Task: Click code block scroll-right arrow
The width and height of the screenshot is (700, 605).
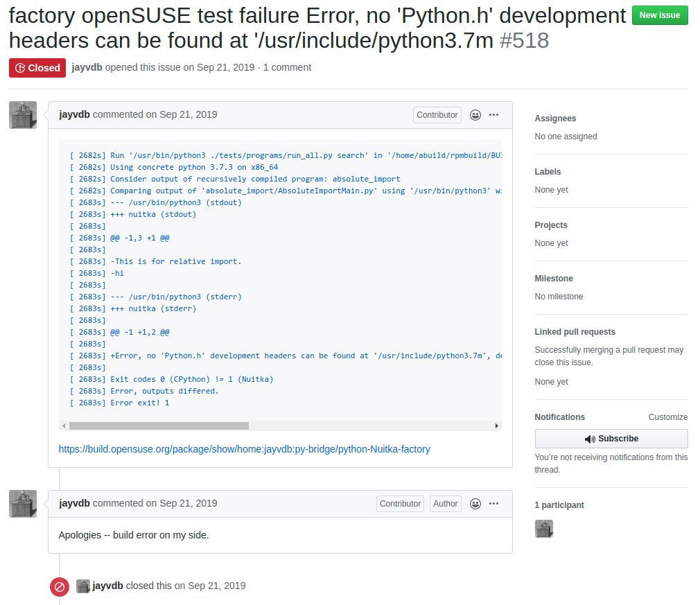Action: click(496, 426)
